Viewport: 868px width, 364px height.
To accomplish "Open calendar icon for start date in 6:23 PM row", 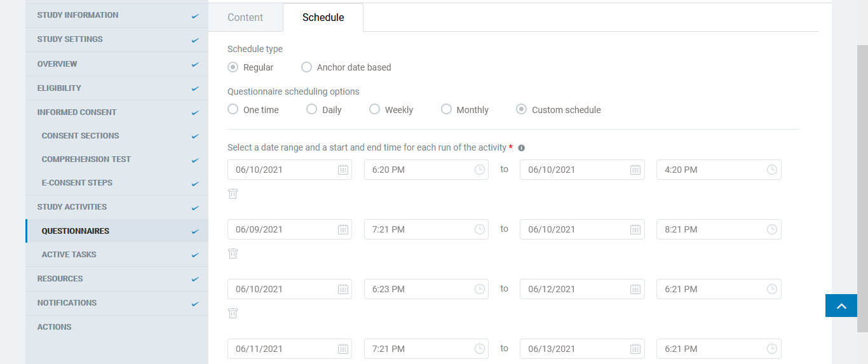I will [343, 289].
